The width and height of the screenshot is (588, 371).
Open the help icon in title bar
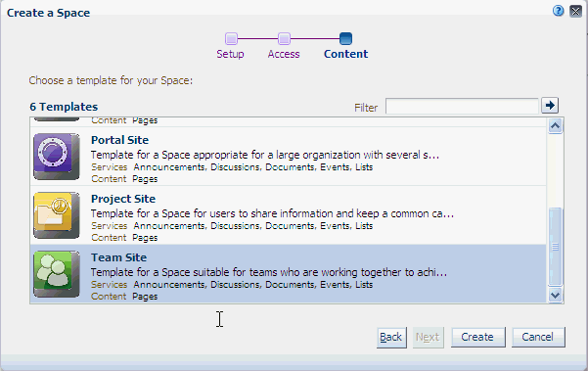coord(558,11)
